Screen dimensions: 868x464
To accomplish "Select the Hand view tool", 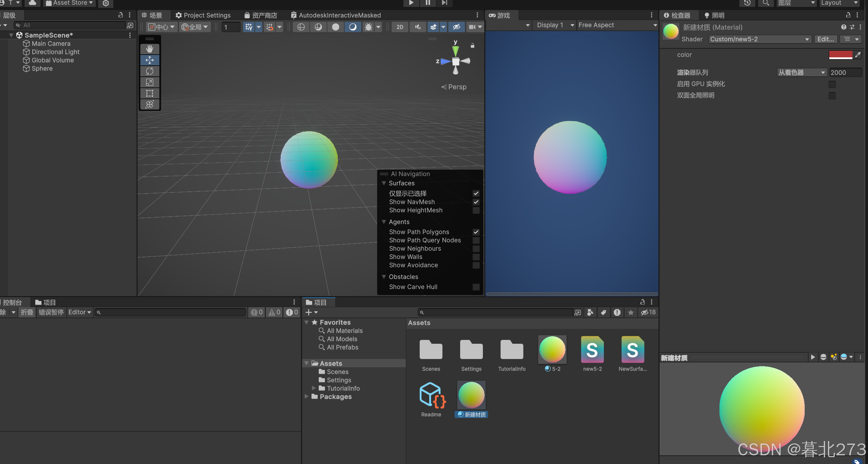I will point(150,49).
